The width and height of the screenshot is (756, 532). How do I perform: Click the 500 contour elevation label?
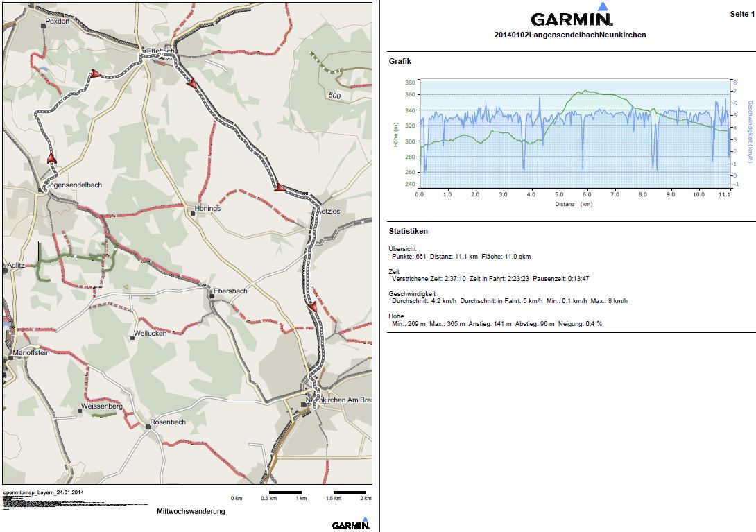click(x=335, y=95)
